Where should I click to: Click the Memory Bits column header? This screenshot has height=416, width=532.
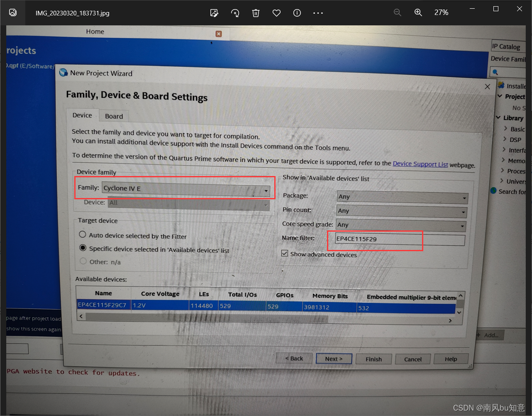(330, 296)
